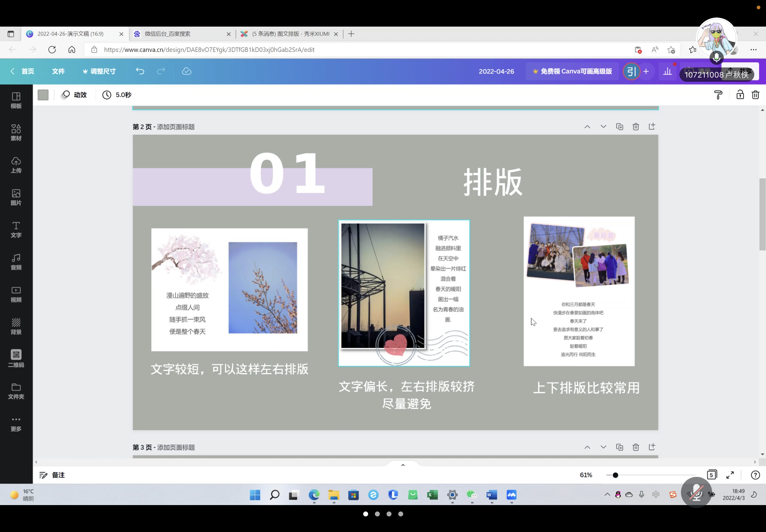The image size is (766, 532).
Task: Open the 二维码 QR code panel
Action: (16, 358)
